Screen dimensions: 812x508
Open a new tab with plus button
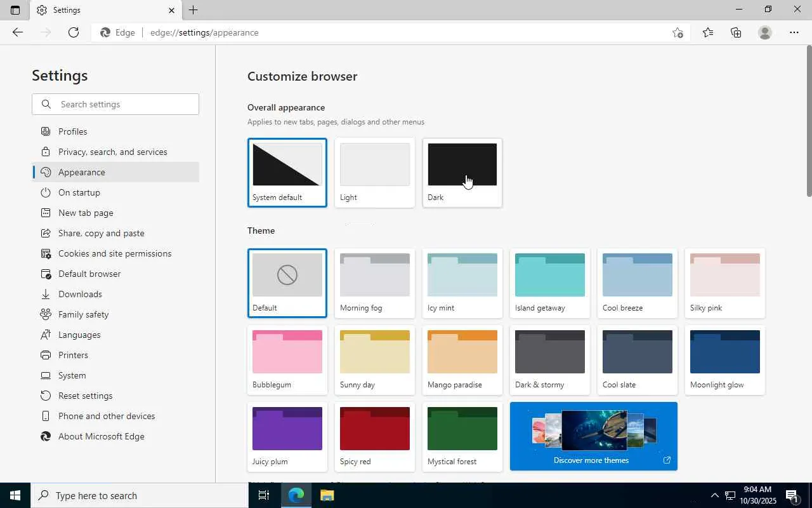pos(193,10)
